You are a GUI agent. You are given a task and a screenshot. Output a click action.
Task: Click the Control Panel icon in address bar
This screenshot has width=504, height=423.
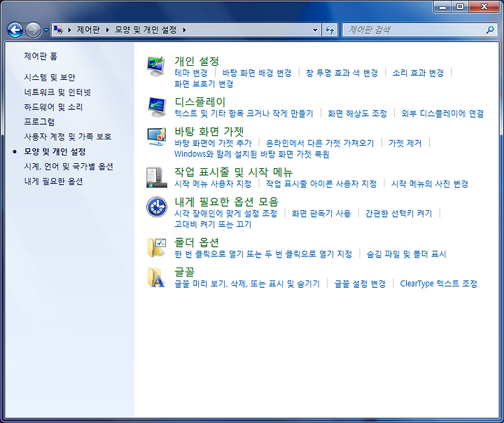click(x=58, y=30)
